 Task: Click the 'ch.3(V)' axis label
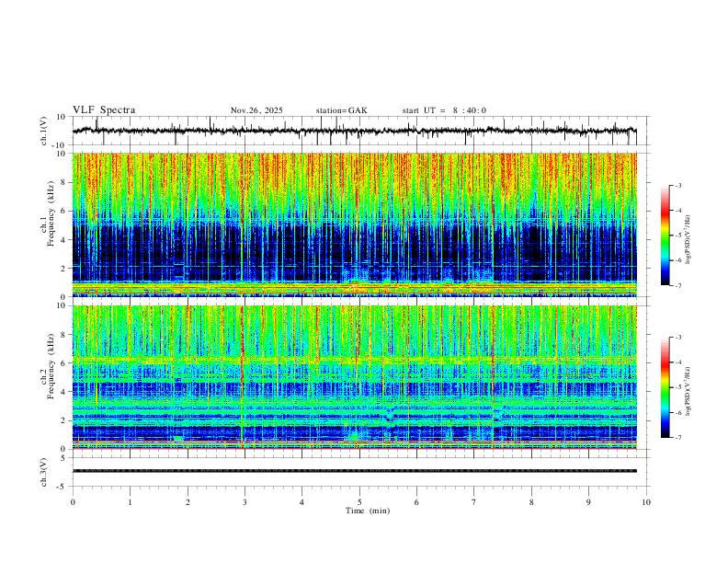pyautogui.click(x=44, y=473)
